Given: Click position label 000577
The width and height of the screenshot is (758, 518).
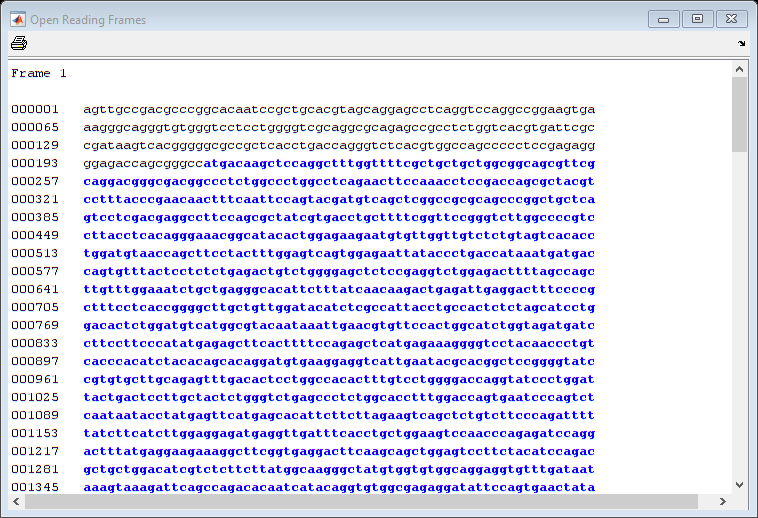Looking at the screenshot, I should [x=35, y=271].
